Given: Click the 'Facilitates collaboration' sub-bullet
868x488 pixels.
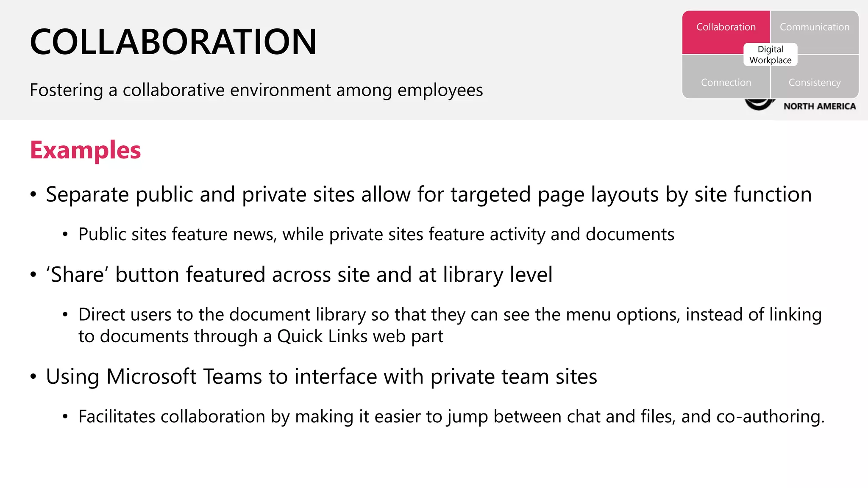Looking at the screenshot, I should coord(452,416).
